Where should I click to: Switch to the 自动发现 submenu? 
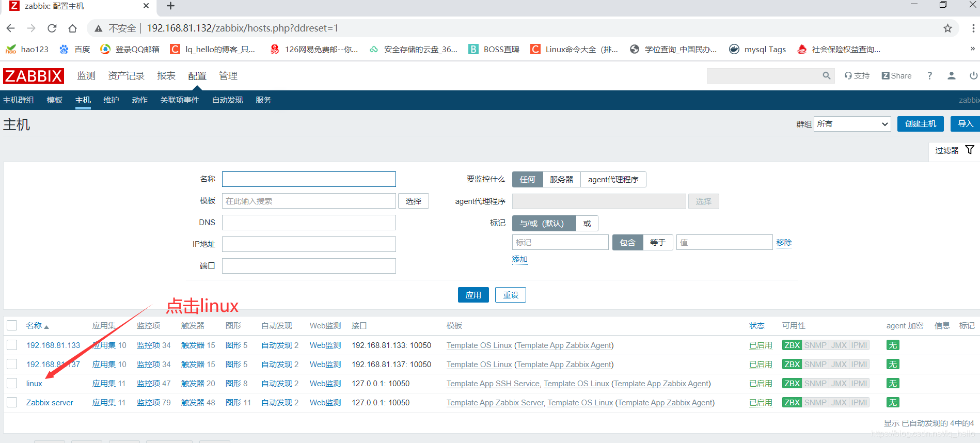[x=227, y=100]
